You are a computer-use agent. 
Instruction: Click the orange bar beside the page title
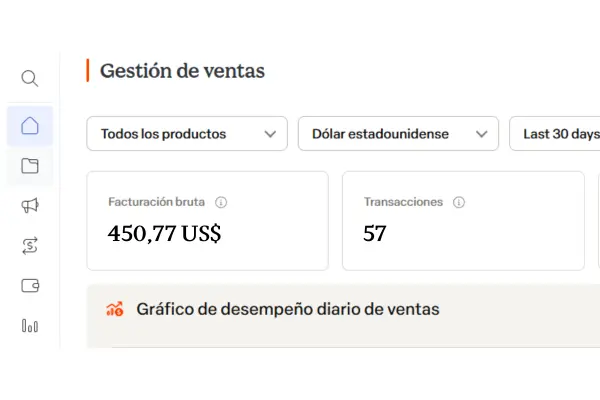click(x=88, y=71)
